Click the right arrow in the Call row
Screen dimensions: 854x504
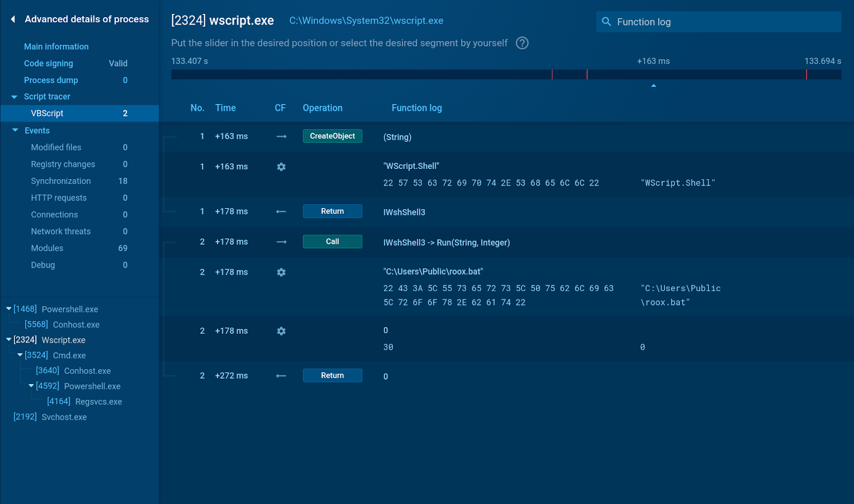[281, 242]
